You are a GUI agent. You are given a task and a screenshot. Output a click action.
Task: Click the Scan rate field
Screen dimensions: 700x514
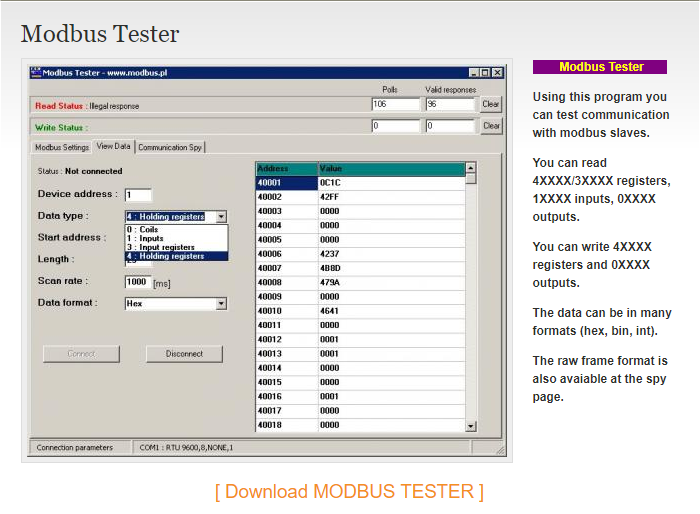pos(137,282)
